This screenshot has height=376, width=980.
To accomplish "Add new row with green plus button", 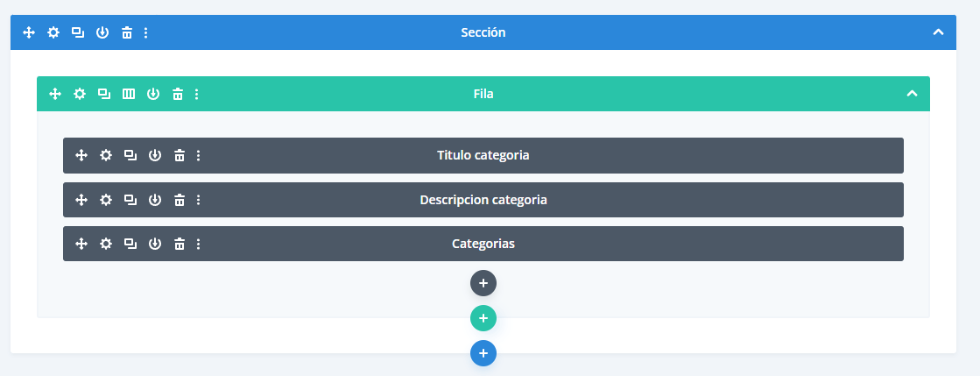I will pyautogui.click(x=483, y=318).
